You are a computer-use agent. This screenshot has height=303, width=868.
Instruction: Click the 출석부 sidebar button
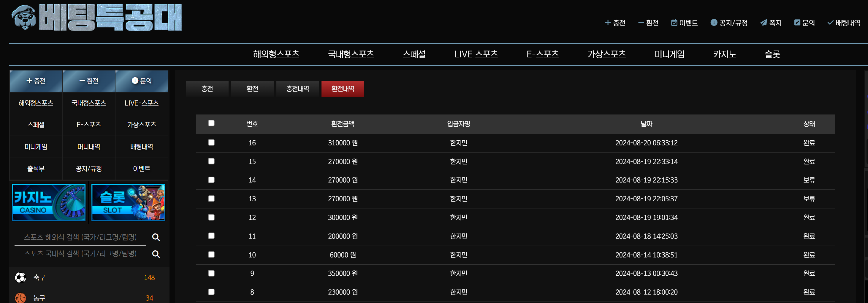(x=36, y=169)
